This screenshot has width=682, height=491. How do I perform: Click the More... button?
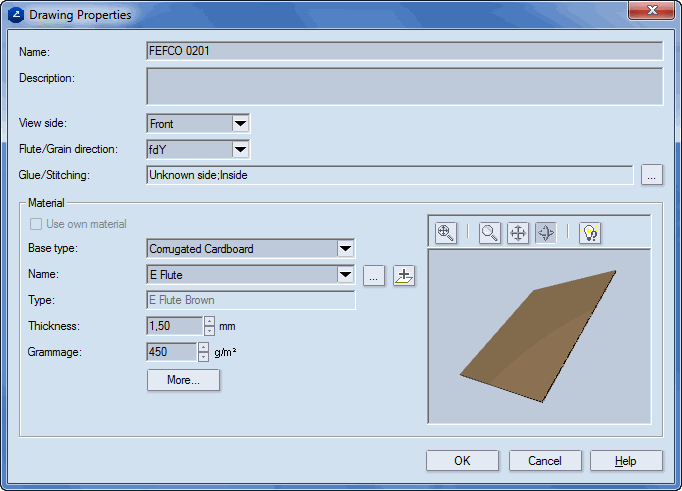click(x=183, y=380)
